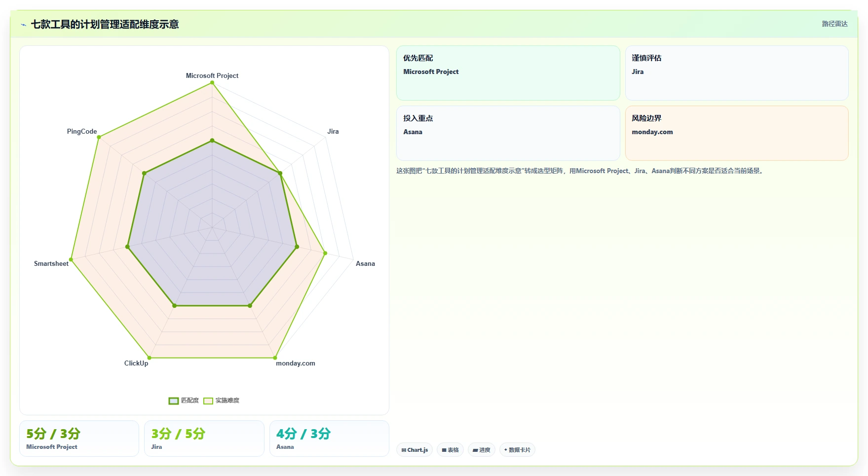The image size is (868, 476).
Task: Click the Smartsheet axis label on radar
Action: (51, 263)
